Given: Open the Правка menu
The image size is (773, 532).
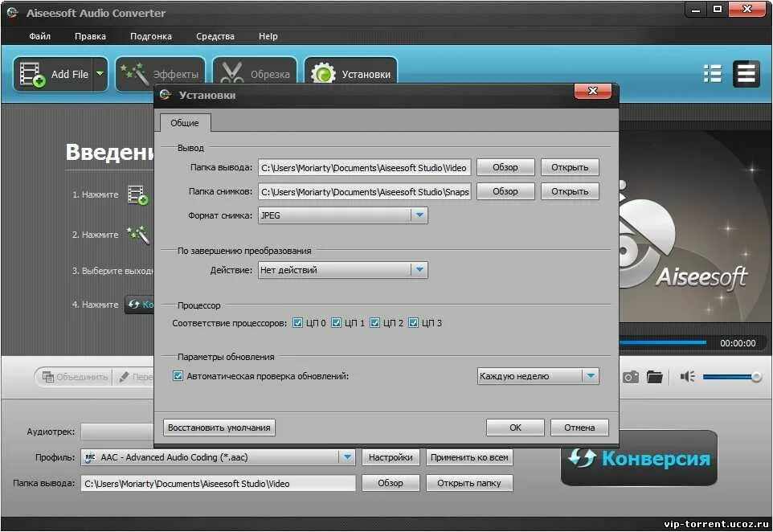Looking at the screenshot, I should pyautogui.click(x=90, y=36).
